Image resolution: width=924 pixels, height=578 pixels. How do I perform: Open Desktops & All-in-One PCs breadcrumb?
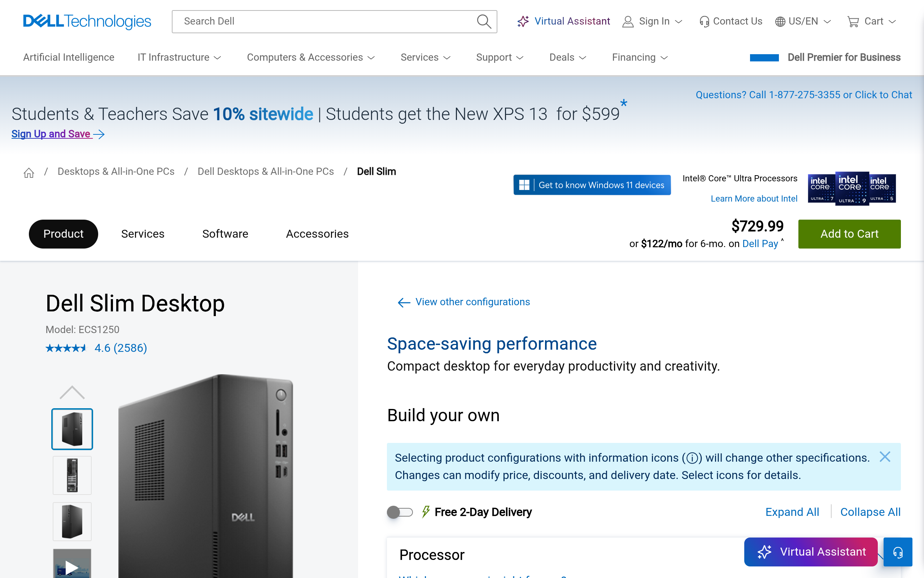(116, 172)
